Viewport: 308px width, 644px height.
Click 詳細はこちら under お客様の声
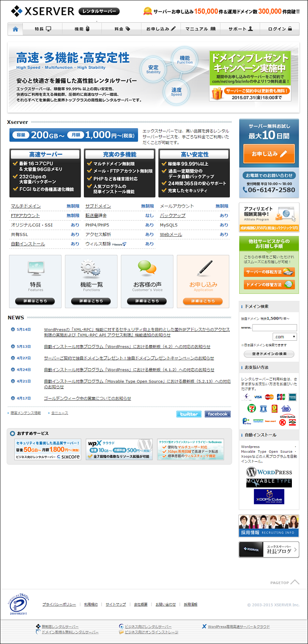[x=147, y=301]
